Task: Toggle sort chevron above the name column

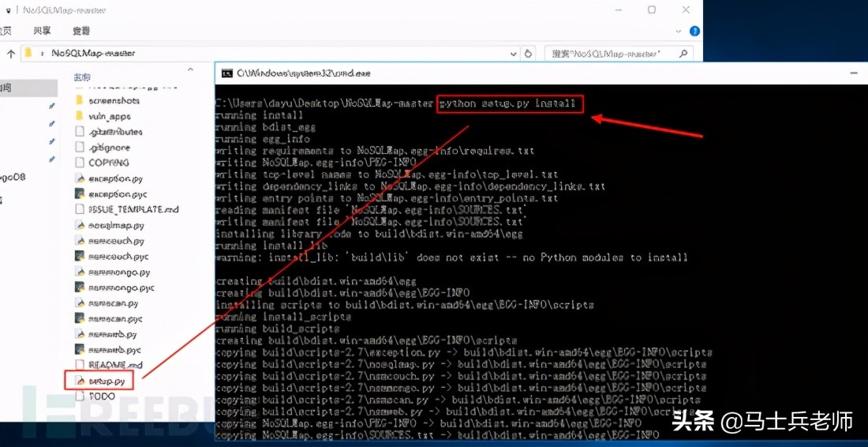Action: click(x=190, y=69)
